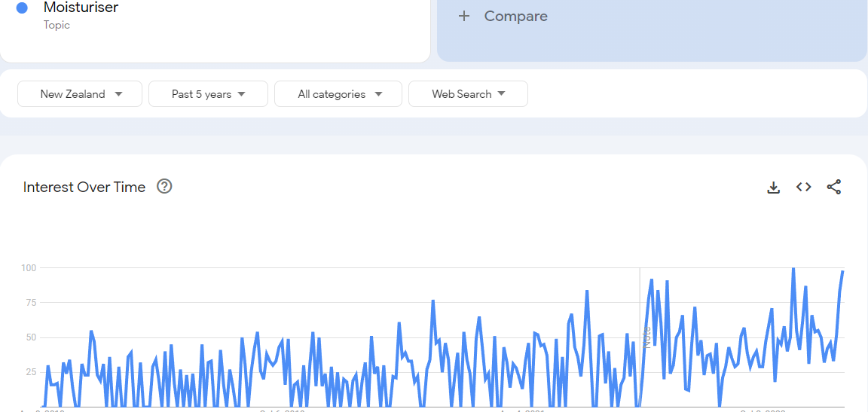Change the Web Search type dropdown
The width and height of the screenshot is (868, 412).
[468, 94]
